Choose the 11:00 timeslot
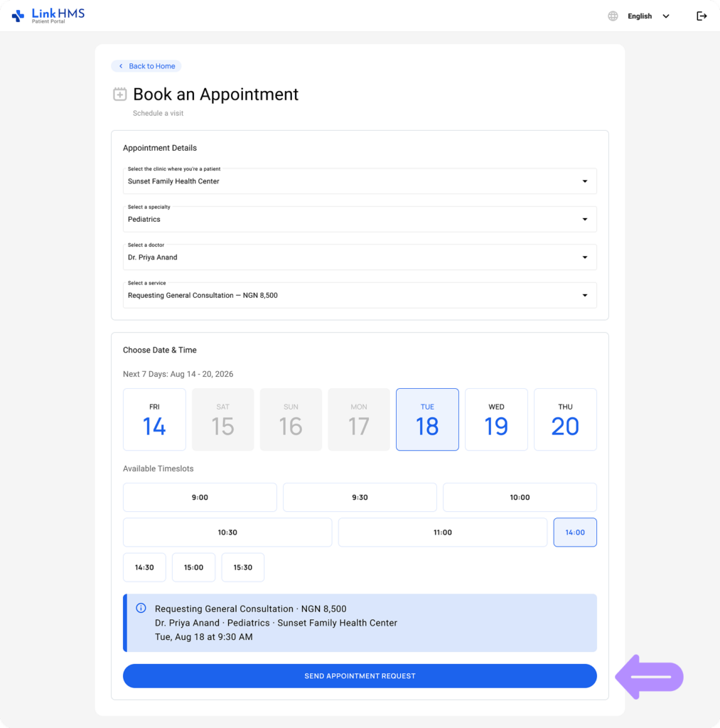720x728 pixels. (x=443, y=532)
